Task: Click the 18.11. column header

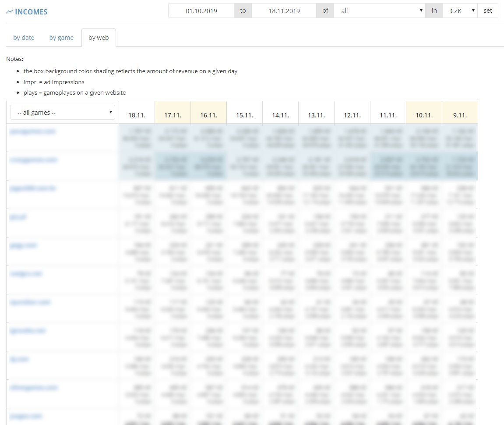Action: pyautogui.click(x=137, y=113)
